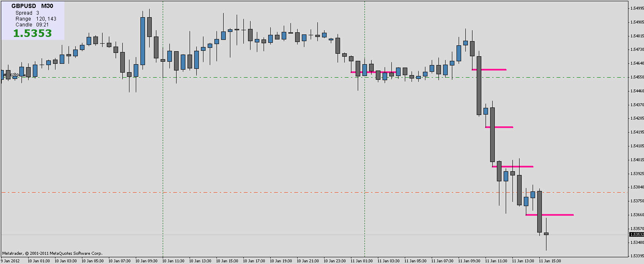Select the pink level line near 1.53660

(x=550, y=215)
